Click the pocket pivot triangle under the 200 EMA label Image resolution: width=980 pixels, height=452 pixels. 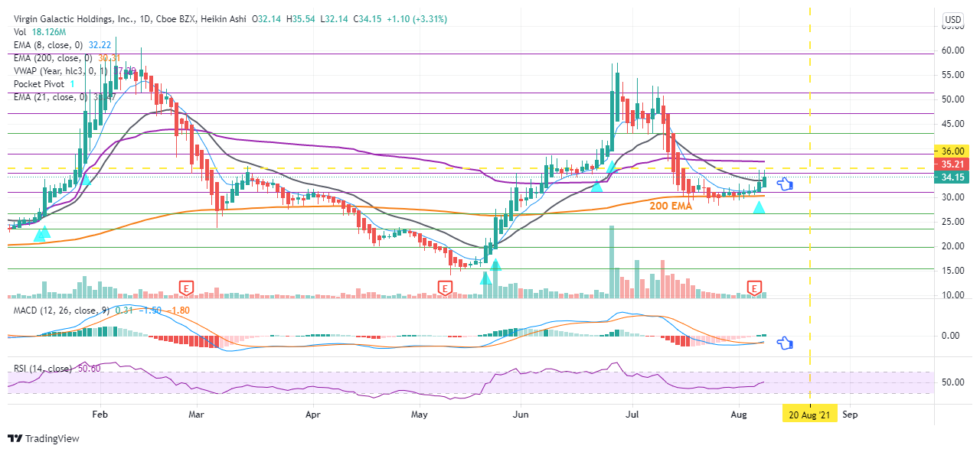point(759,206)
